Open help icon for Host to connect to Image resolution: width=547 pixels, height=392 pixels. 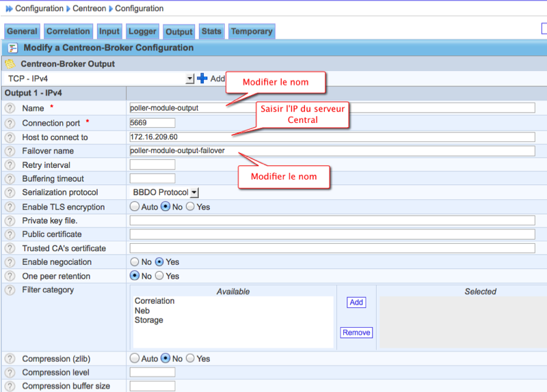click(x=10, y=137)
